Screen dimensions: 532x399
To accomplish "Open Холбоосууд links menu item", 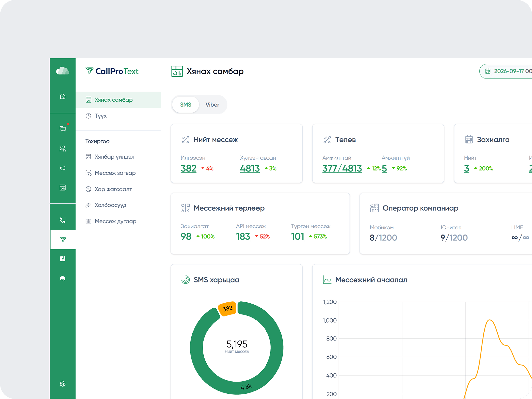I will pyautogui.click(x=118, y=205).
